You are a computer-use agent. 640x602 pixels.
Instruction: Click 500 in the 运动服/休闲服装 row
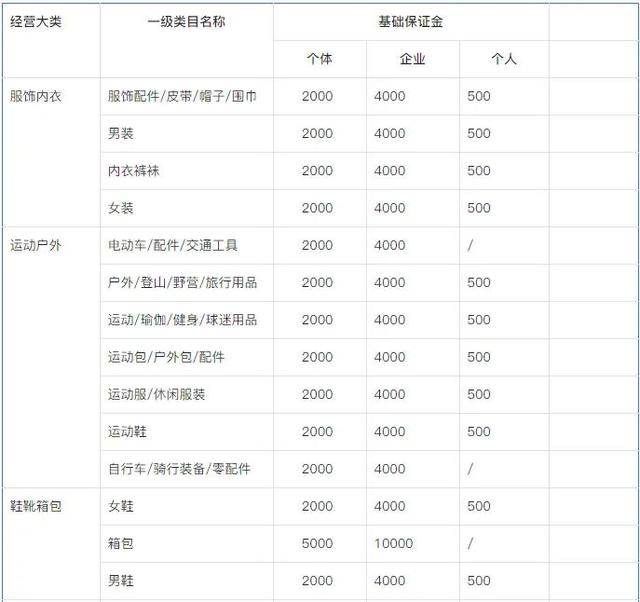(x=479, y=394)
